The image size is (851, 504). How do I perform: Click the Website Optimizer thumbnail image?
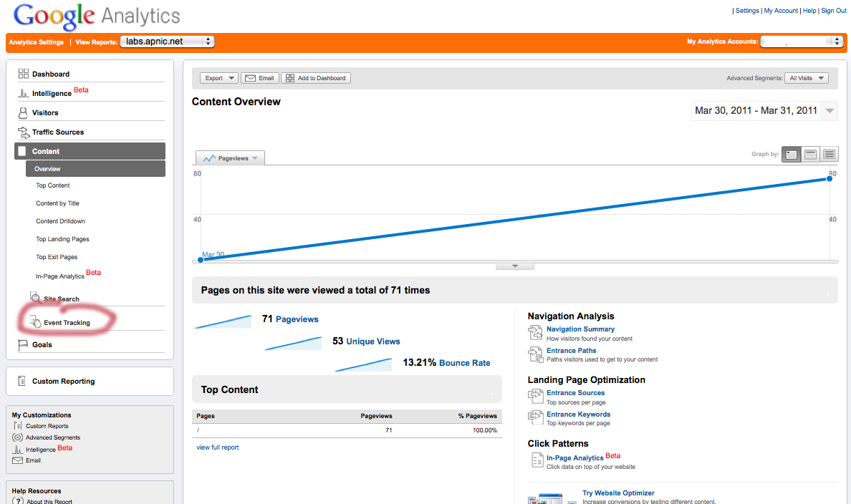(545, 498)
